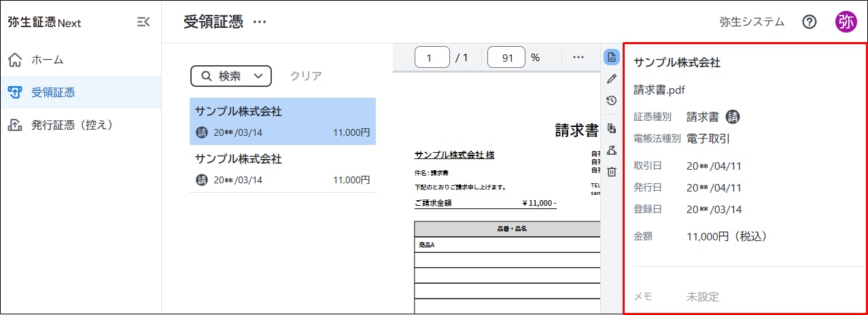Select the unhighlighted サンプル株式会社 list entry
Viewport: 868px width, 315px height.
283,169
